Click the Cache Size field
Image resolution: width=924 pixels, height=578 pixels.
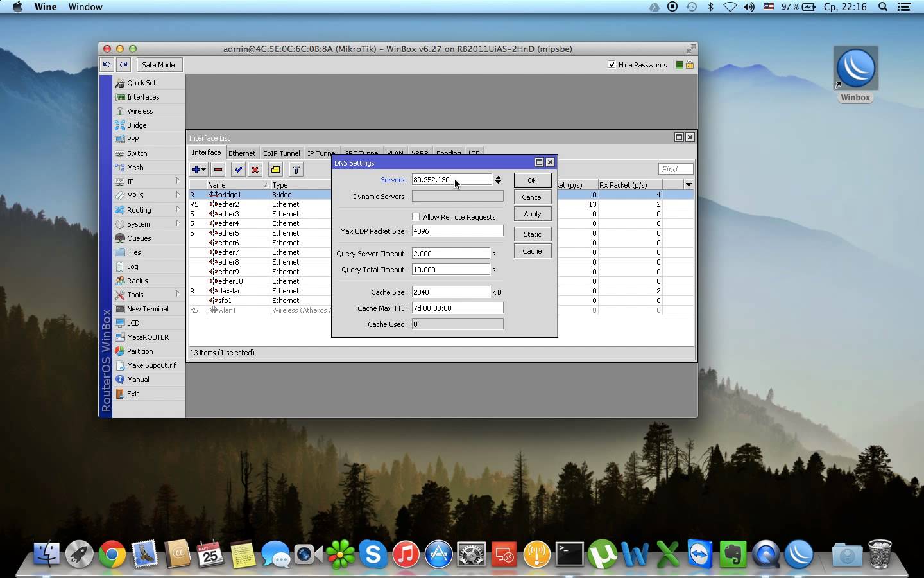pyautogui.click(x=451, y=292)
